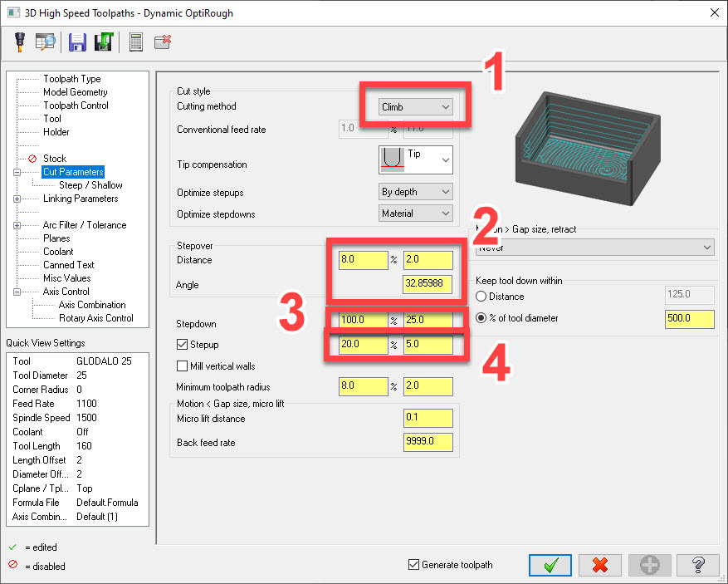Click the blue floppy save parameters icon
728x584 pixels.
coord(77,42)
